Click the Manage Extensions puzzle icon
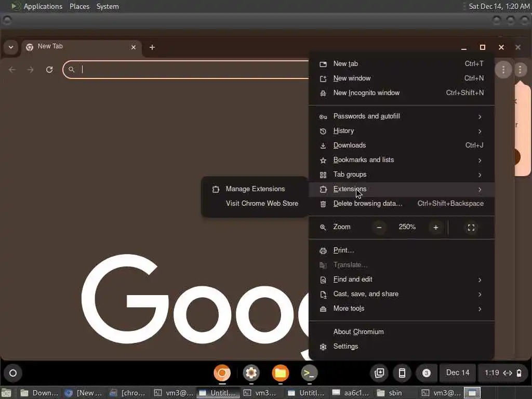 pyautogui.click(x=216, y=189)
